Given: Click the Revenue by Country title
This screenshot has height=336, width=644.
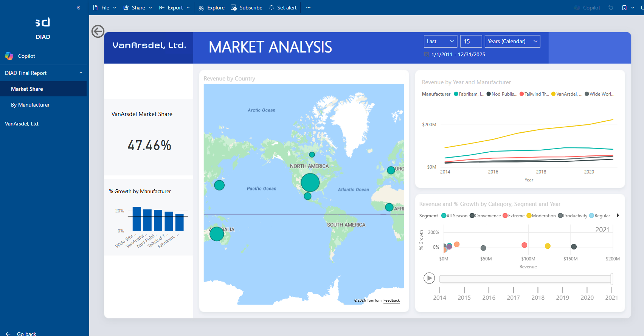Looking at the screenshot, I should coord(229,79).
